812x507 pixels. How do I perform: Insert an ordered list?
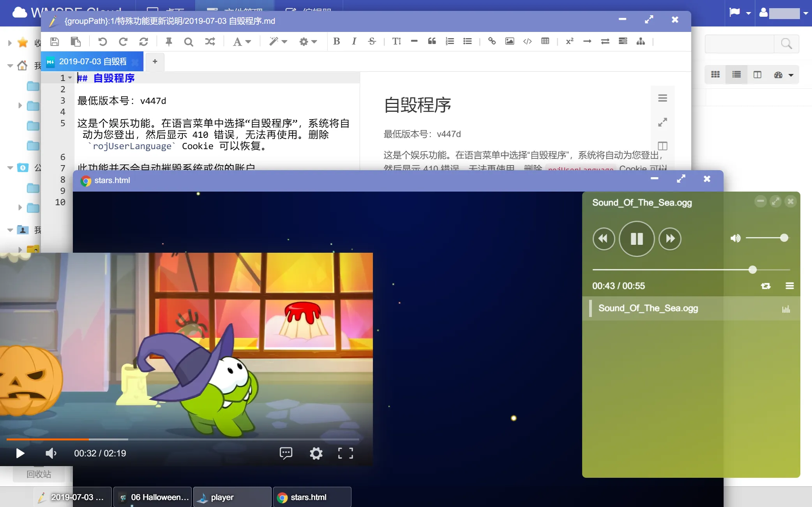pos(450,41)
